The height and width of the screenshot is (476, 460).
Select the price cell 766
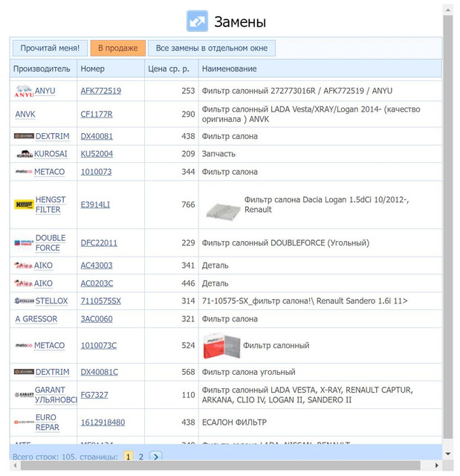coord(188,205)
